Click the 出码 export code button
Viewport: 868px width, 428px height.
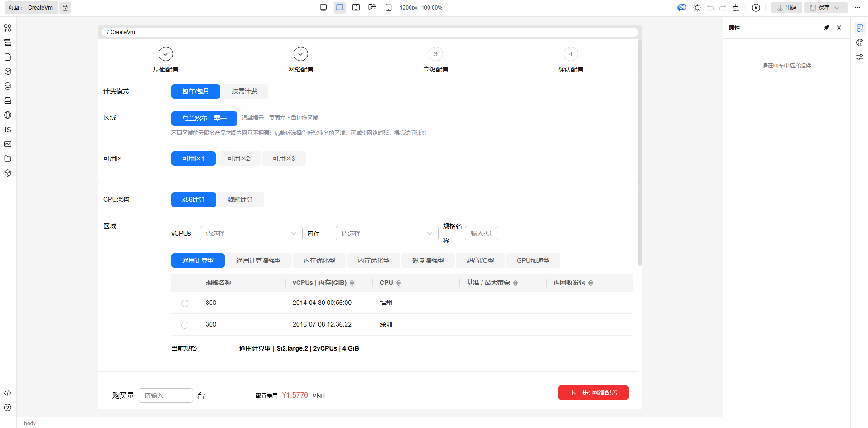click(x=787, y=8)
